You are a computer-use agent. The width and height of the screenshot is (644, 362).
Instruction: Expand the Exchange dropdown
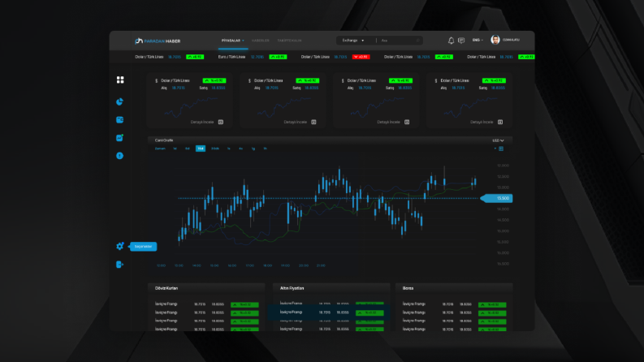point(353,41)
